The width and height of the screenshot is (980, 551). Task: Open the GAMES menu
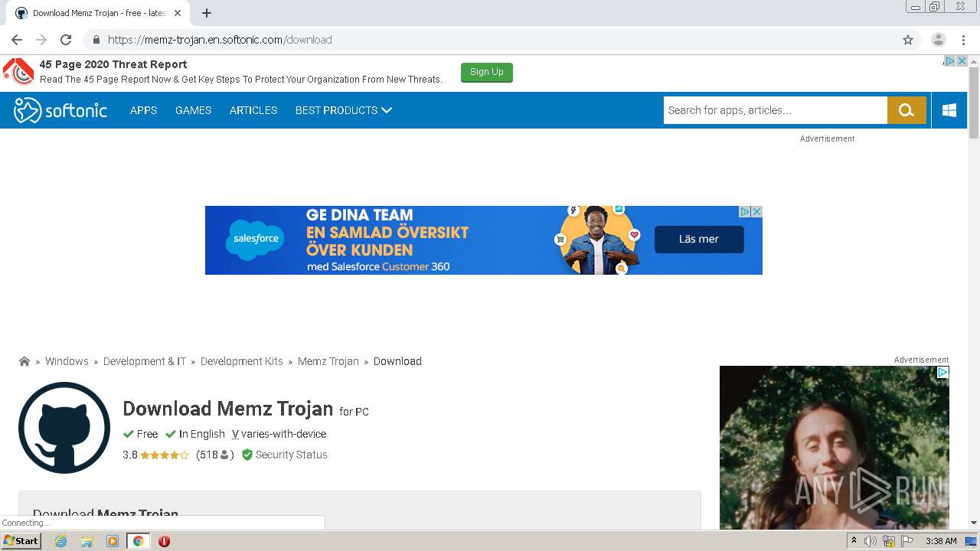[x=193, y=110]
